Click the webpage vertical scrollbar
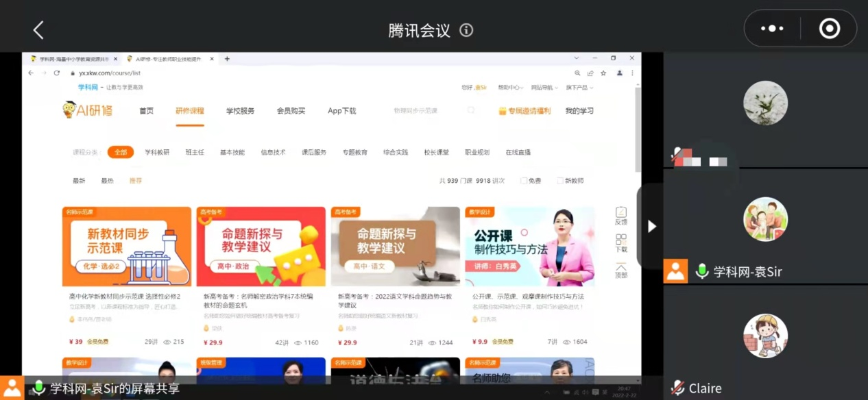The height and width of the screenshot is (400, 868). [x=638, y=130]
